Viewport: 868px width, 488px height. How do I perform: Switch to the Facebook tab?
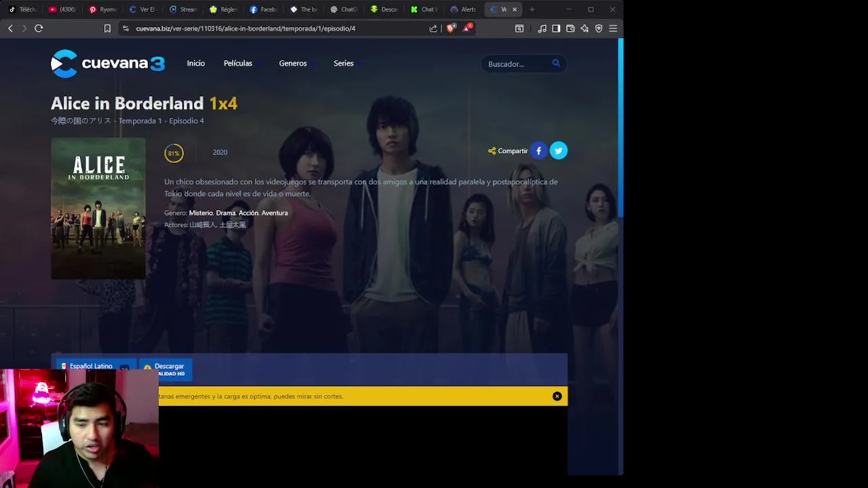[x=263, y=9]
